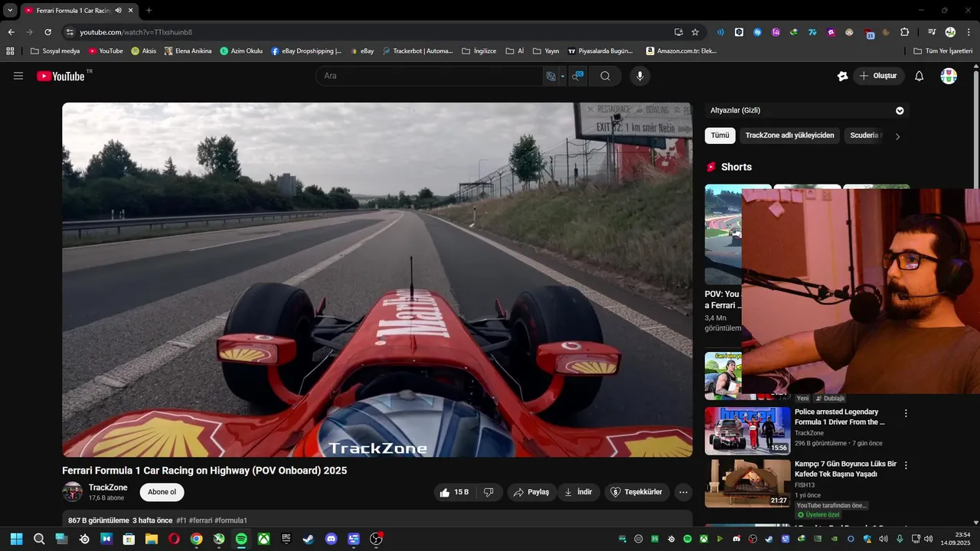Click the TrackZone channel avatar
Image resolution: width=980 pixels, height=551 pixels.
(x=73, y=492)
